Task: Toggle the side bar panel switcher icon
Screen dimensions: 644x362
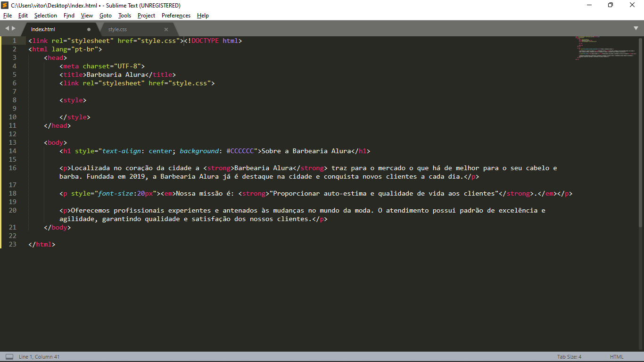Action: pyautogui.click(x=9, y=357)
